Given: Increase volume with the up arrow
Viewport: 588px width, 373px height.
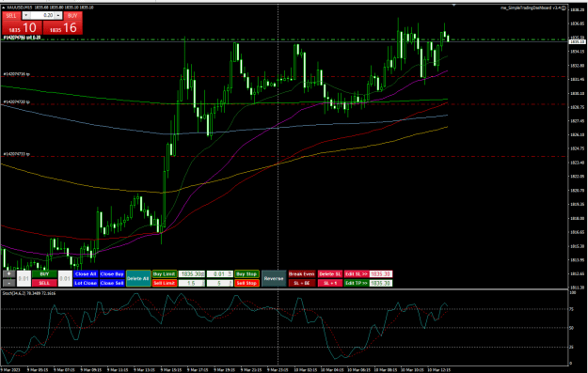Looking at the screenshot, I should [x=58, y=15].
